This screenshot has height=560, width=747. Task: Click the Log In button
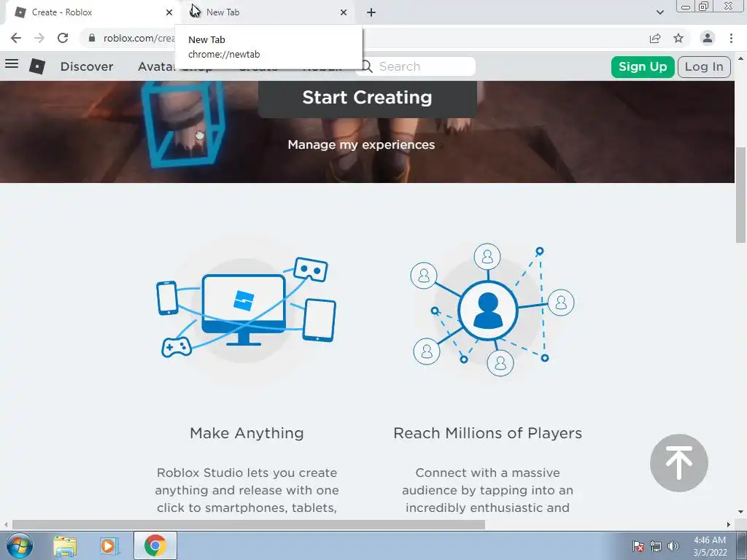(704, 66)
